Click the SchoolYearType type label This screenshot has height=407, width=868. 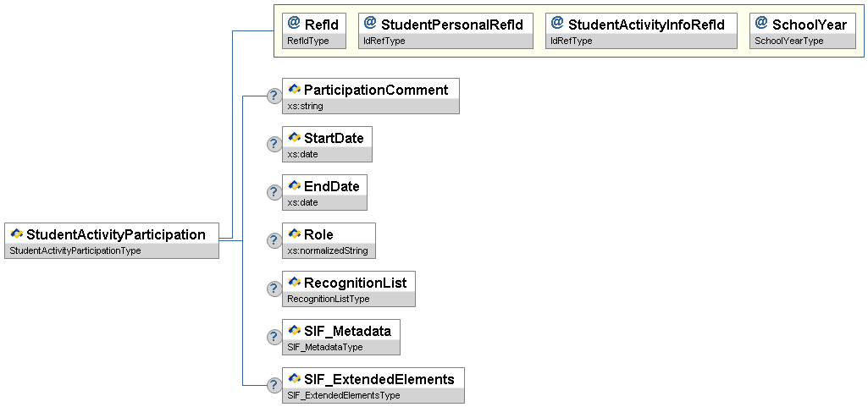[x=789, y=41]
